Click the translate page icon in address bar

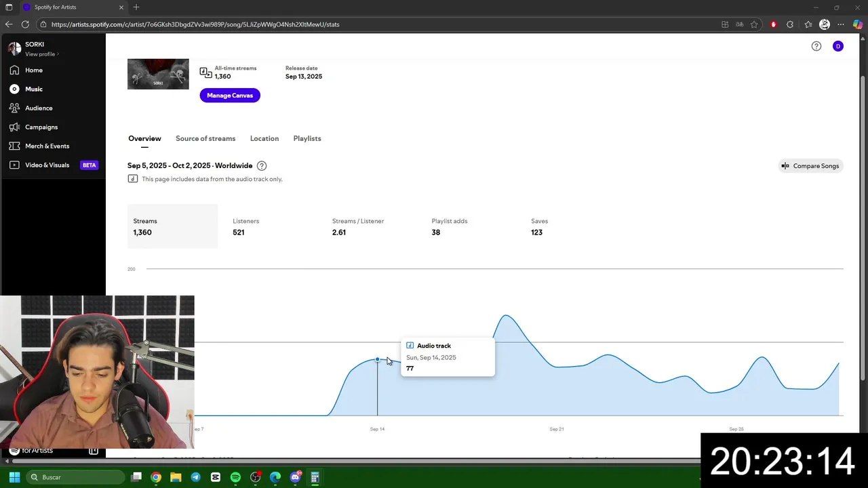[740, 24]
